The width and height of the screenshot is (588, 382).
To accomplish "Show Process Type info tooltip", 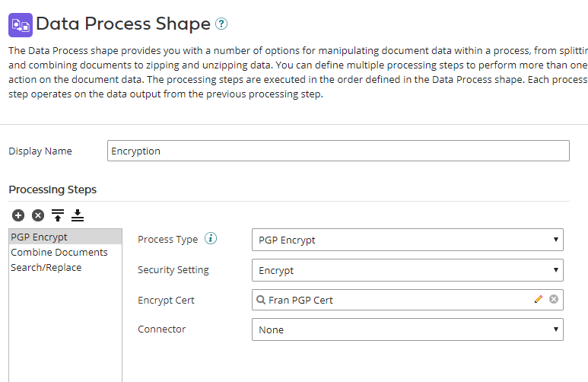I will coord(211,239).
